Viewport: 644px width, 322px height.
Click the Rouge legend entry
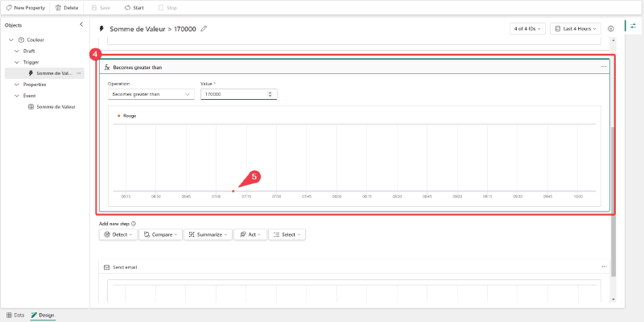[127, 116]
